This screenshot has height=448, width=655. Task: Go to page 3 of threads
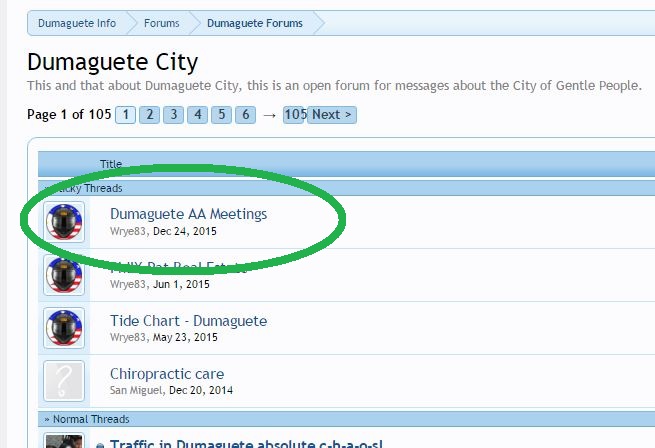pyautogui.click(x=173, y=115)
